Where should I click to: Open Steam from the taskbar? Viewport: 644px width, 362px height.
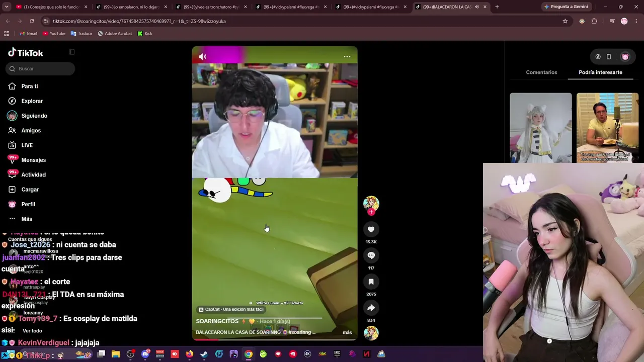(x=204, y=354)
